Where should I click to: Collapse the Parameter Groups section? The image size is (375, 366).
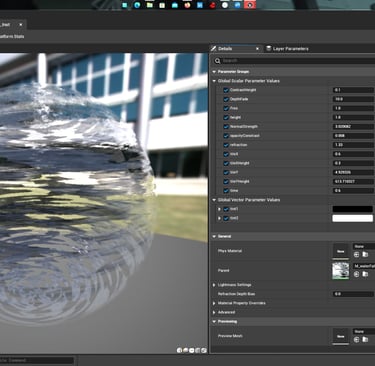[x=214, y=72]
